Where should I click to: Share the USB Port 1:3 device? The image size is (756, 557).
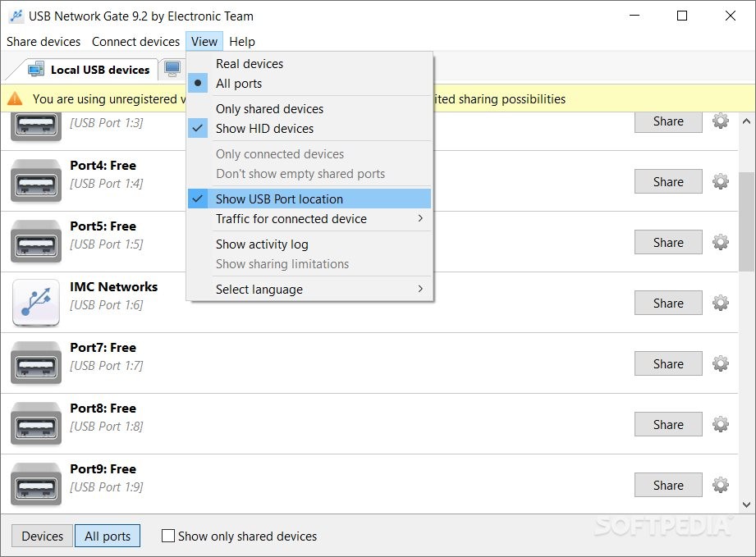tap(668, 122)
